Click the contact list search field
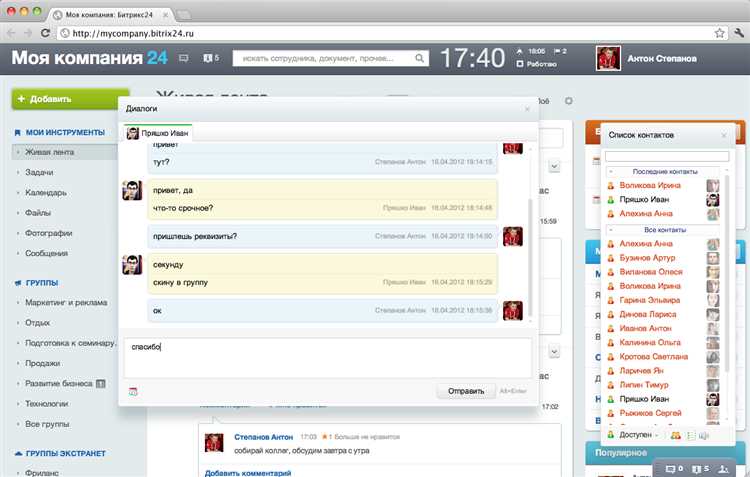This screenshot has height=477, width=750. (667, 156)
